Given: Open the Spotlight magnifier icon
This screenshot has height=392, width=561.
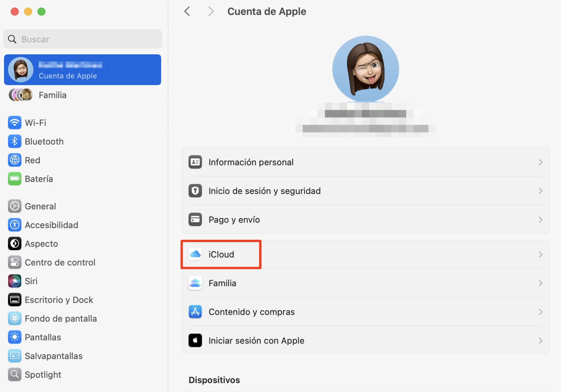Looking at the screenshot, I should [15, 375].
